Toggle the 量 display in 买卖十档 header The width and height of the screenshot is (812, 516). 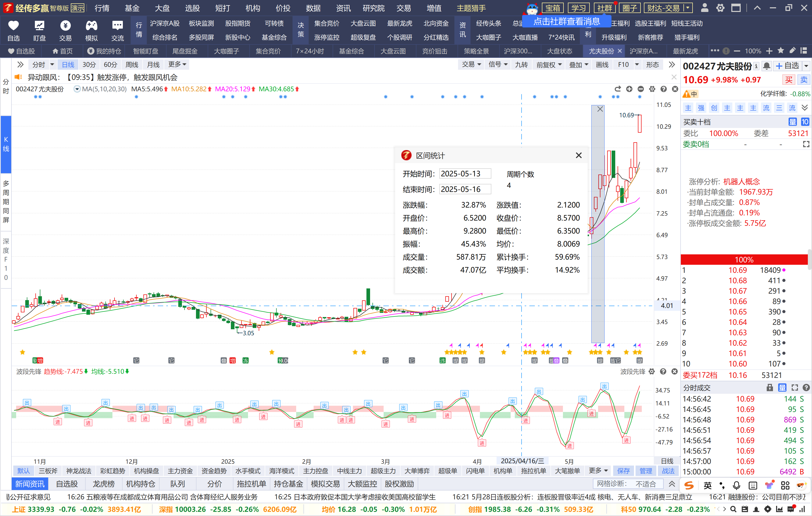pos(792,122)
